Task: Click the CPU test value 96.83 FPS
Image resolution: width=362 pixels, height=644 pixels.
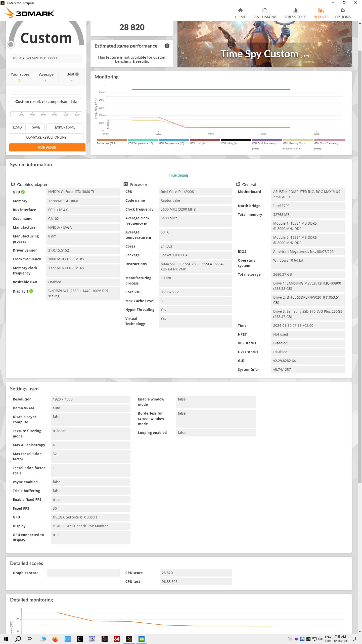Action: pos(196,582)
